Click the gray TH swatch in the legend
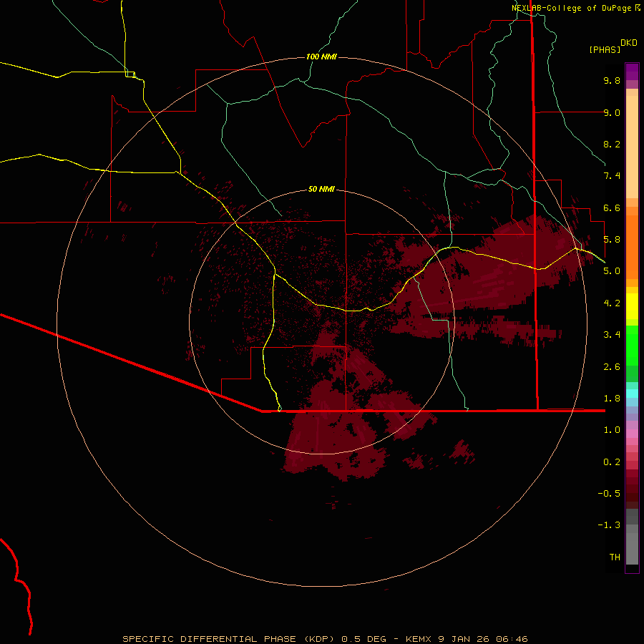 pyautogui.click(x=632, y=548)
